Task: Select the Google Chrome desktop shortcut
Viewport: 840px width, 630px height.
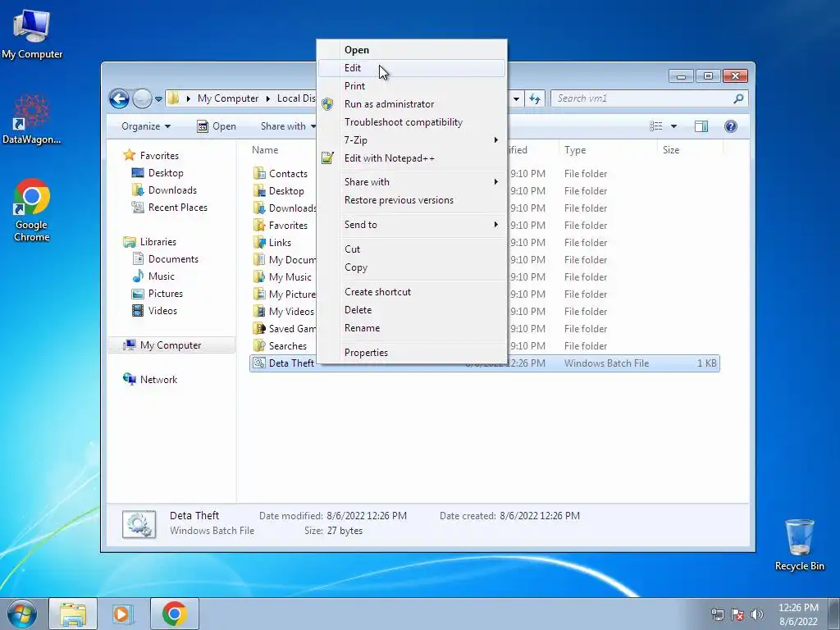Action: click(32, 210)
